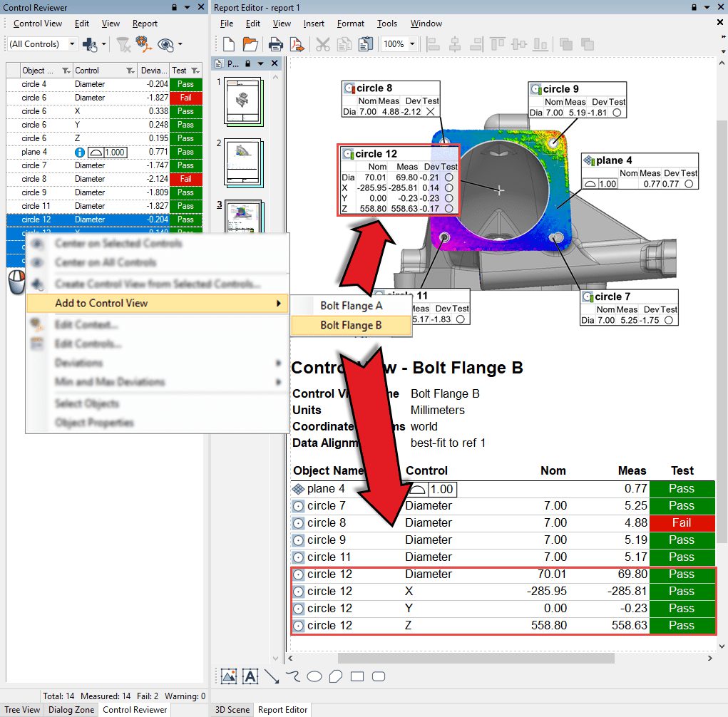Click the Open folder icon in Report Editor
This screenshot has height=717, width=728.
(250, 44)
